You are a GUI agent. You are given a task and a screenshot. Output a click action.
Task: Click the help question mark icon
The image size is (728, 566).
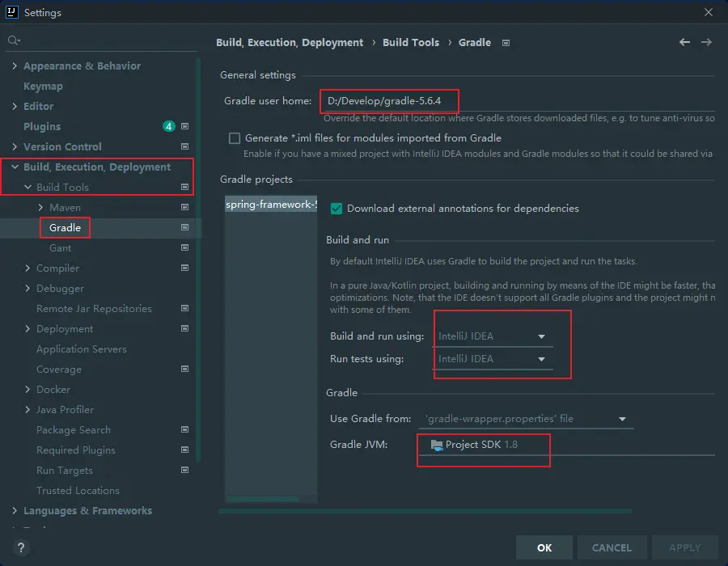click(21, 547)
